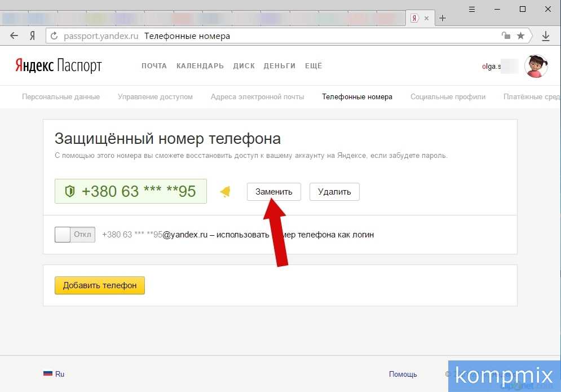Close the active Yandex Passport tab
Screen dimensions: 561x392
point(427,18)
